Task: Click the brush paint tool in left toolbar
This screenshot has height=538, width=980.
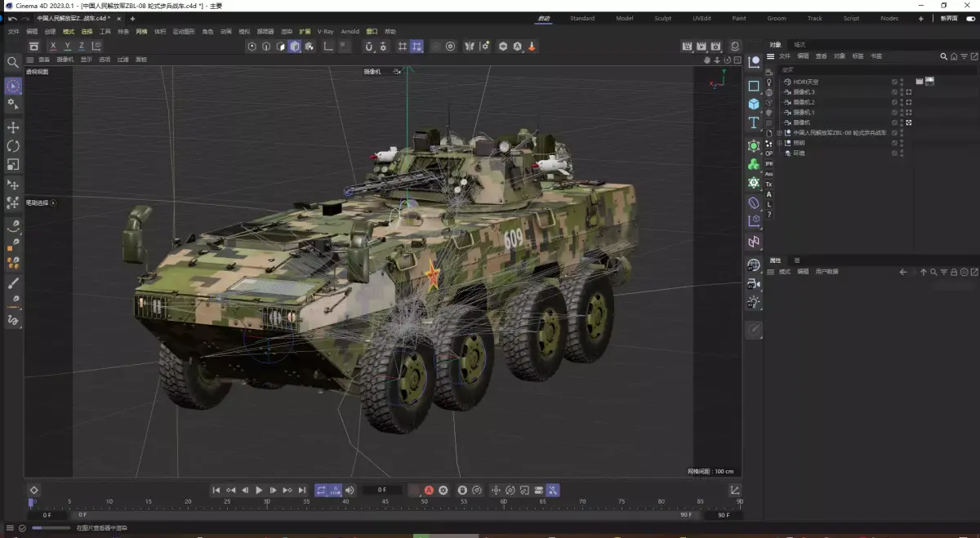Action: click(13, 283)
